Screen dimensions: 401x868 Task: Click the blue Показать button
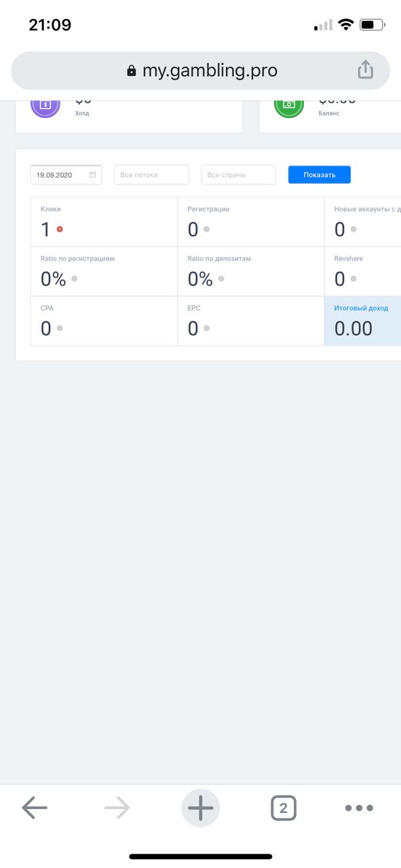point(320,174)
